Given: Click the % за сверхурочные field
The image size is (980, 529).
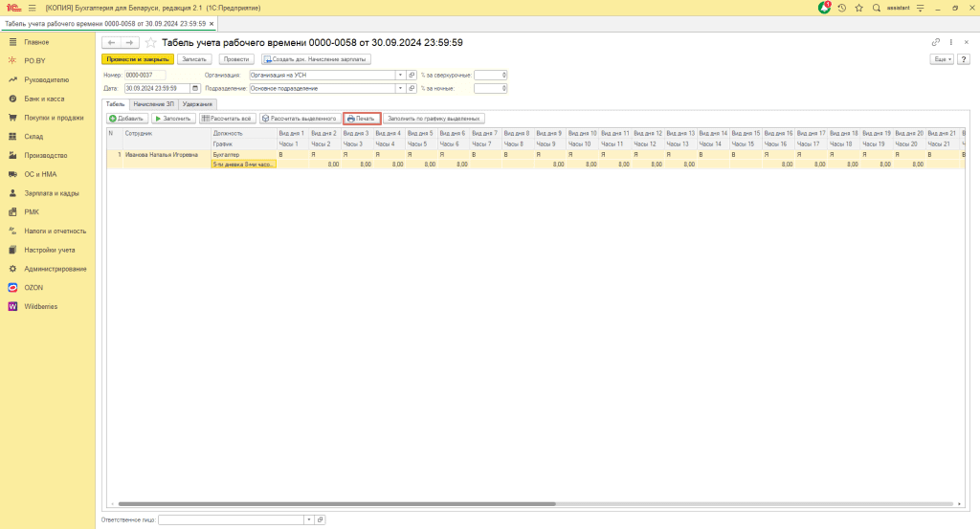Looking at the screenshot, I should coord(491,75).
